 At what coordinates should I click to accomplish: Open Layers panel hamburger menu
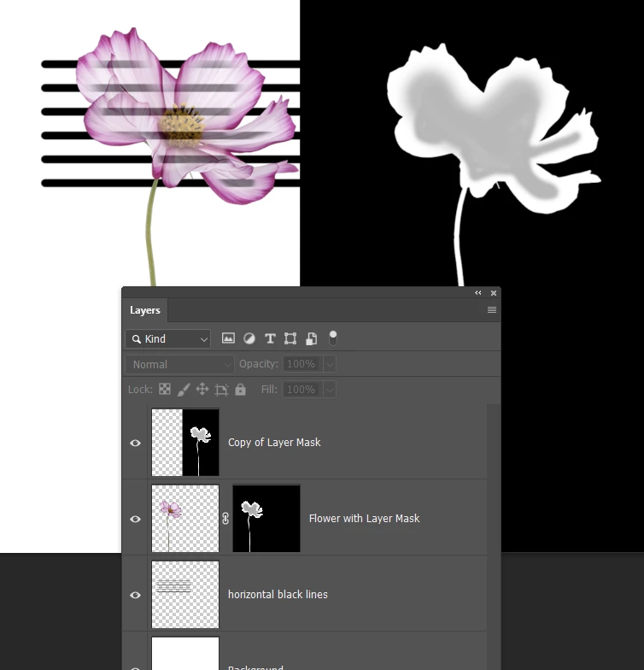(492, 309)
